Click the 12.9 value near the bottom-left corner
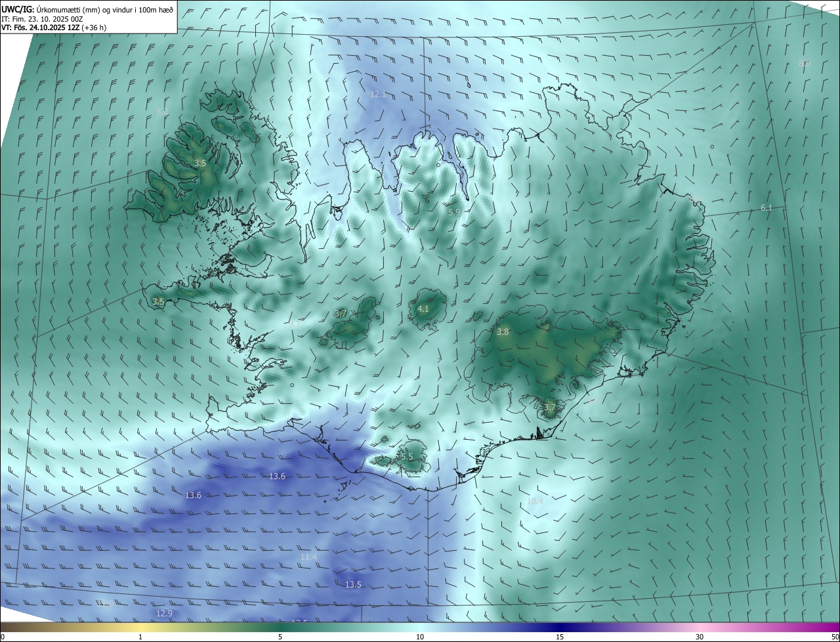This screenshot has height=642, width=840. pyautogui.click(x=164, y=613)
